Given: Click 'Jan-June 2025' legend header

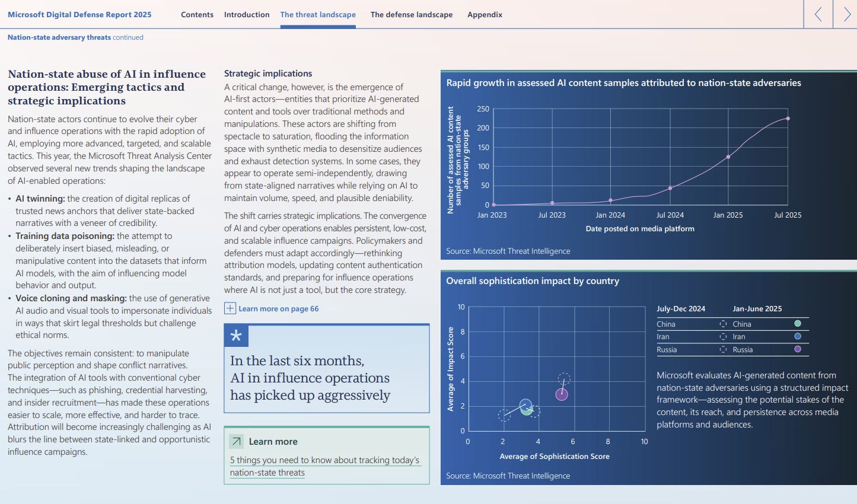Looking at the screenshot, I should 757,309.
